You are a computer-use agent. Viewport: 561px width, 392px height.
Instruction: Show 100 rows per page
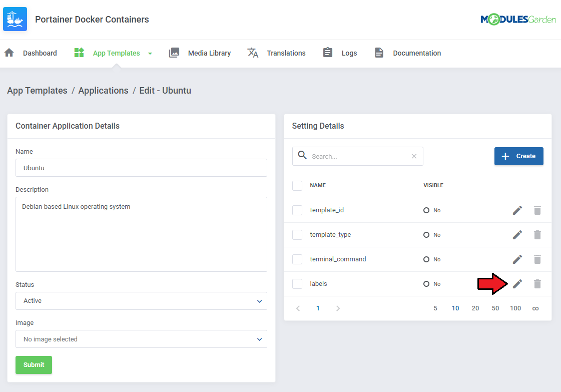point(515,308)
